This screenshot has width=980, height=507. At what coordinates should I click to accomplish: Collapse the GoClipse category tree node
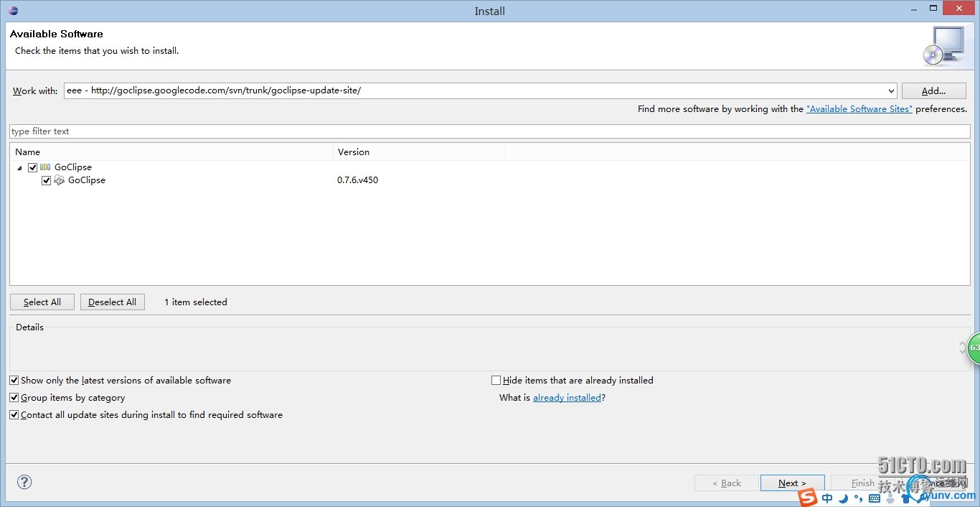click(19, 168)
